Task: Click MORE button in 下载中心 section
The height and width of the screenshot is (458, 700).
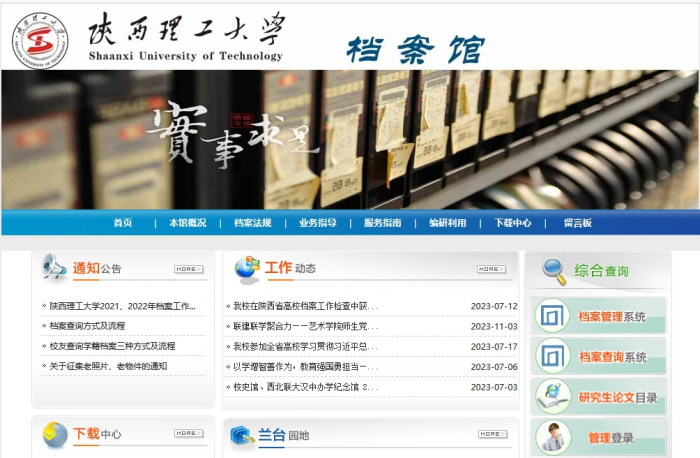Action: (x=189, y=433)
